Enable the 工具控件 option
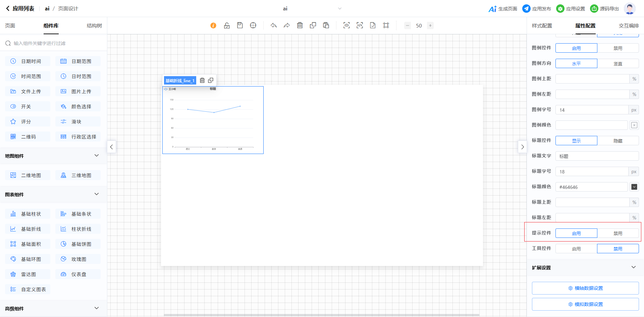 (x=576, y=249)
